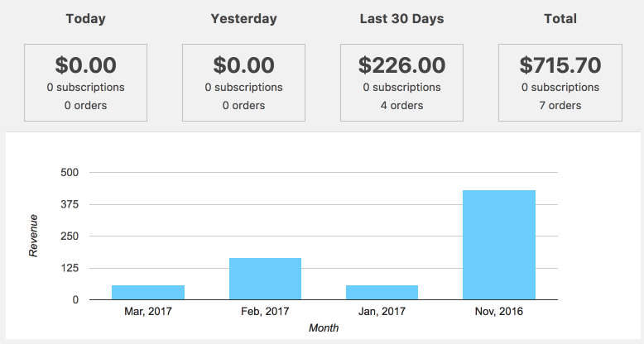Viewport: 644px width, 344px height.
Task: Select the Jan, 2017 revenue bar
Action: [x=382, y=292]
